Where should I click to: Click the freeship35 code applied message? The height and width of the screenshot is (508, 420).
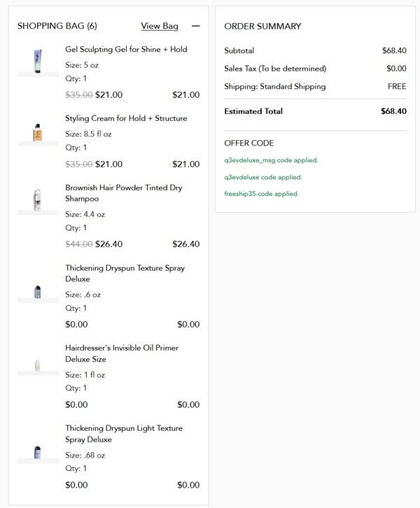[x=261, y=194]
